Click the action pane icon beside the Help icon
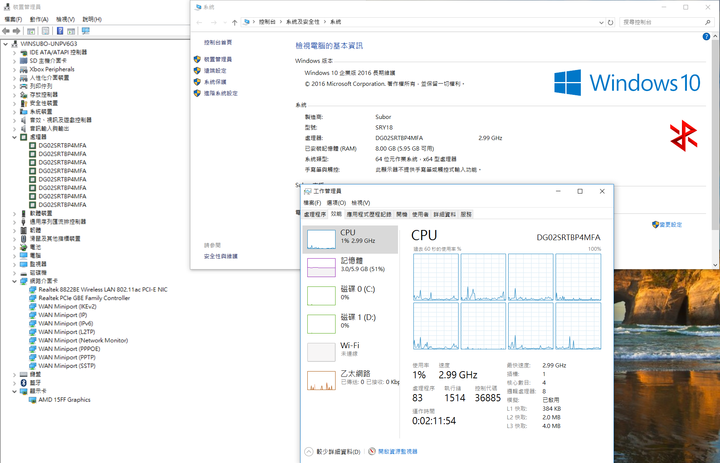720x463 pixels. 71,31
